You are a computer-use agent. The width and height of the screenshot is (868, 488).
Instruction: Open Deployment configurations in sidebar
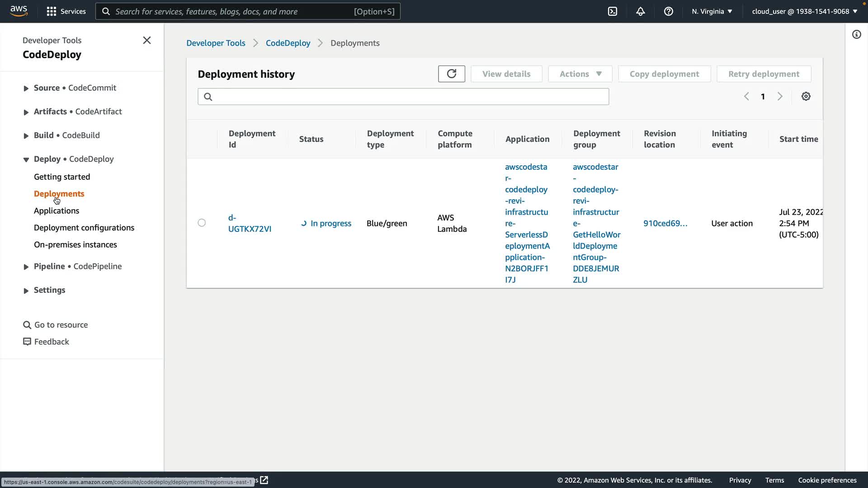84,228
